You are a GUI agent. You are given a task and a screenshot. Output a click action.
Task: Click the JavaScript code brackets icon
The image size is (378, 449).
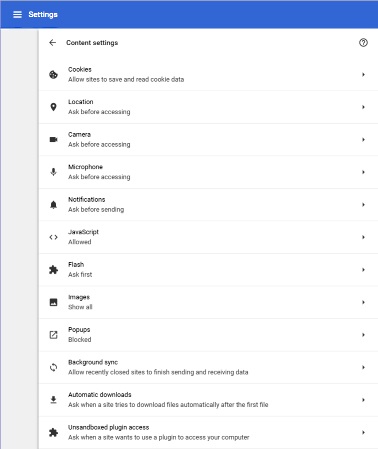point(53,237)
